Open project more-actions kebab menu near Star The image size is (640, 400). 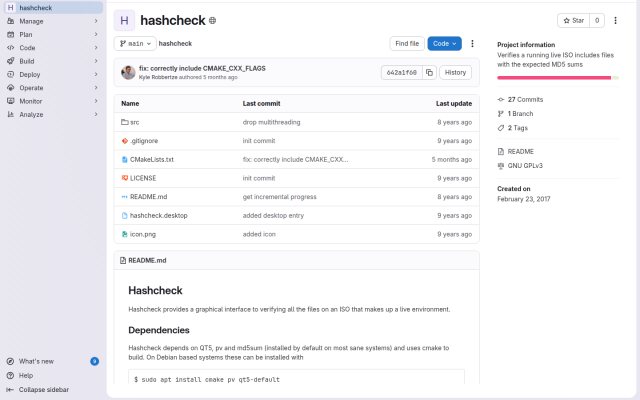615,20
